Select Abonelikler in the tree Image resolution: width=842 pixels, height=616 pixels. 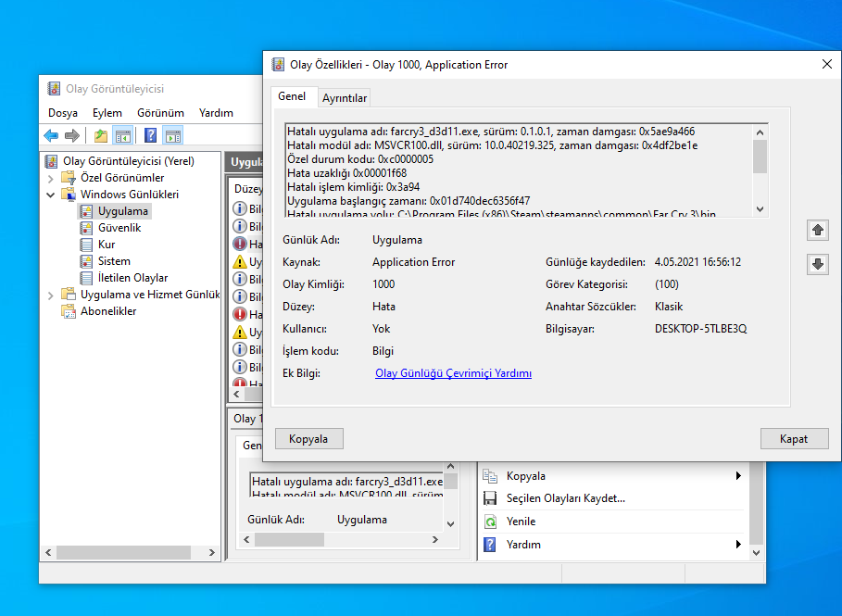click(x=108, y=311)
